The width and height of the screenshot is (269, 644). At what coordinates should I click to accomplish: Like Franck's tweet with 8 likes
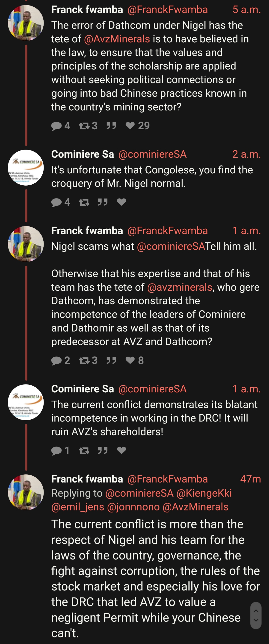pos(130,360)
